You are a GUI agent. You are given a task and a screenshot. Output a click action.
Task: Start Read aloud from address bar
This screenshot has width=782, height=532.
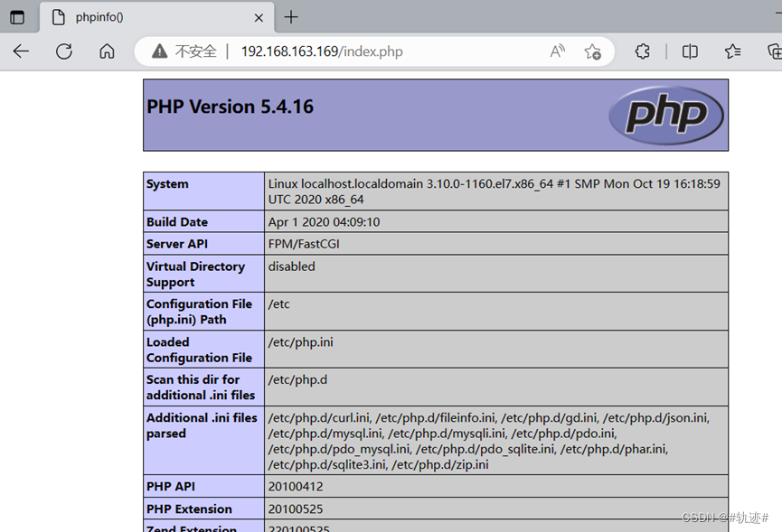[558, 51]
